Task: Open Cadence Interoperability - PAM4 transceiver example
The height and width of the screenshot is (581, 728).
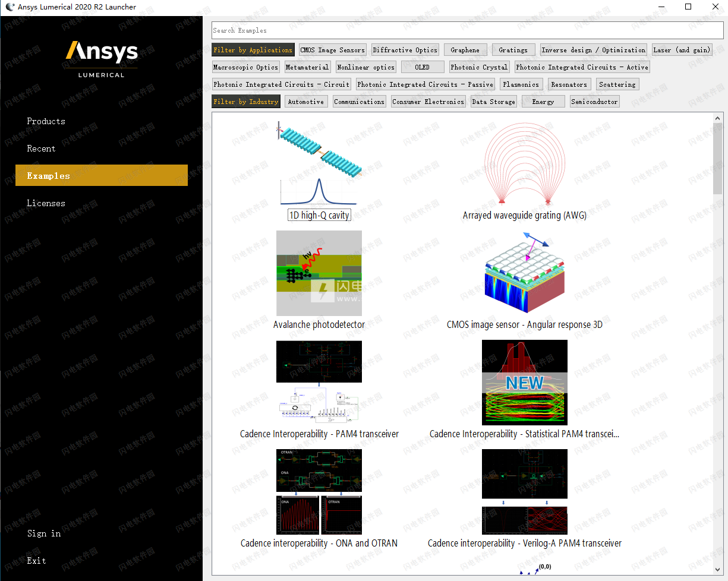Action: point(319,390)
